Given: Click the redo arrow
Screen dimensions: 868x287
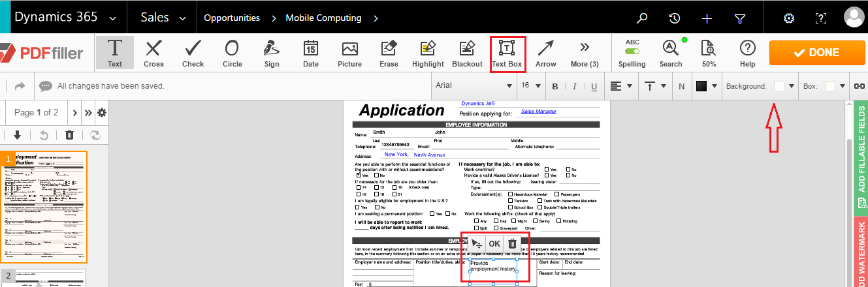Looking at the screenshot, I should 20,86.
